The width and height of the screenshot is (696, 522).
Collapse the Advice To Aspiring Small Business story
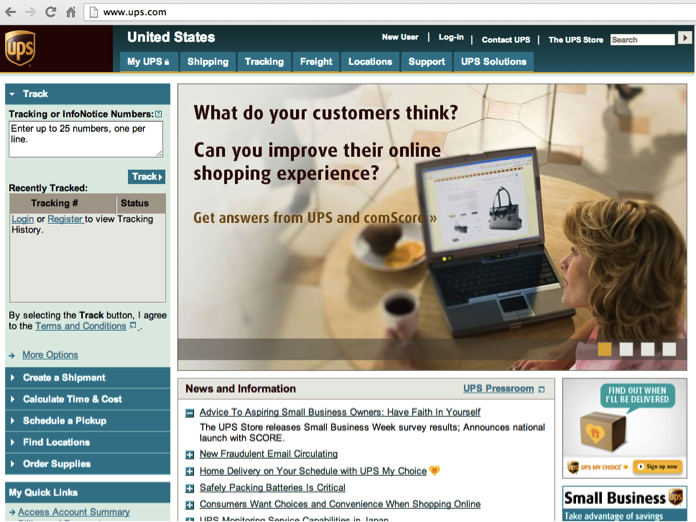click(x=190, y=413)
